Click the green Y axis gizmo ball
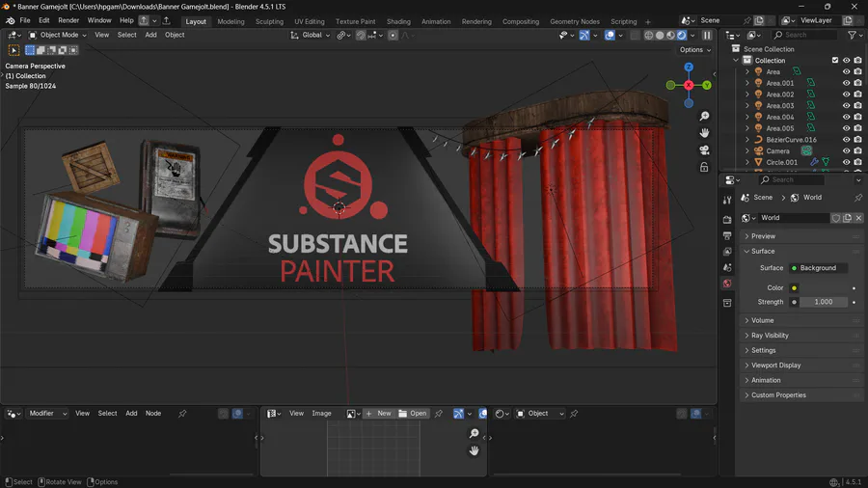This screenshot has width=868, height=488. coord(707,85)
